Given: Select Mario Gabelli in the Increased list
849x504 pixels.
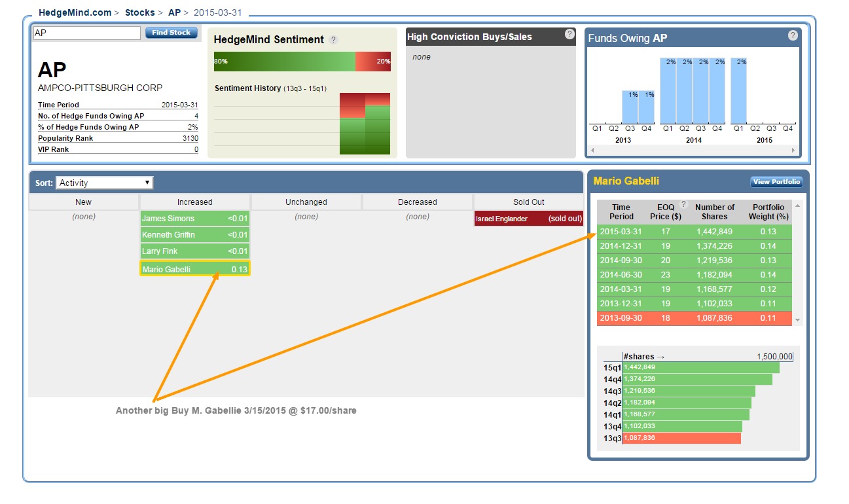Looking at the screenshot, I should (195, 268).
